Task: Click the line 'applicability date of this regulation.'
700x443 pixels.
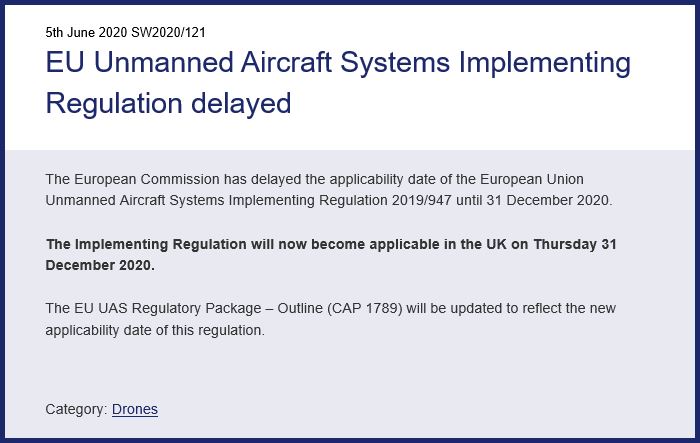Action: [x=155, y=330]
